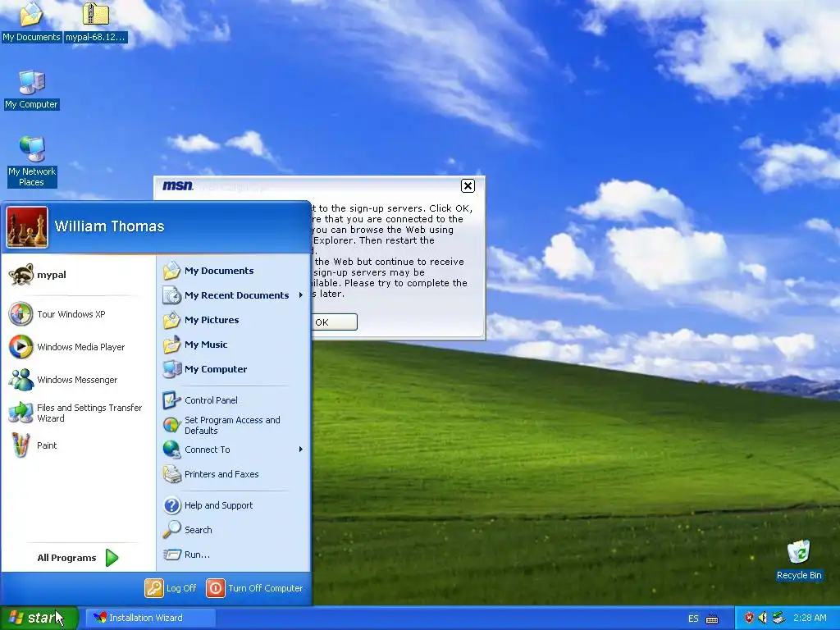Open My Music folder icon

(x=172, y=345)
